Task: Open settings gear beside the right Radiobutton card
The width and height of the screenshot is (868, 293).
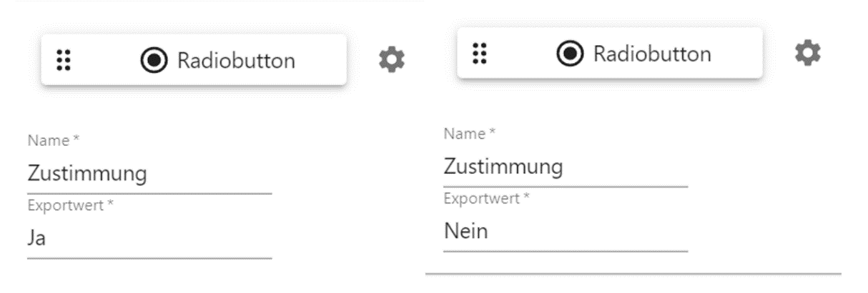Action: click(x=808, y=51)
